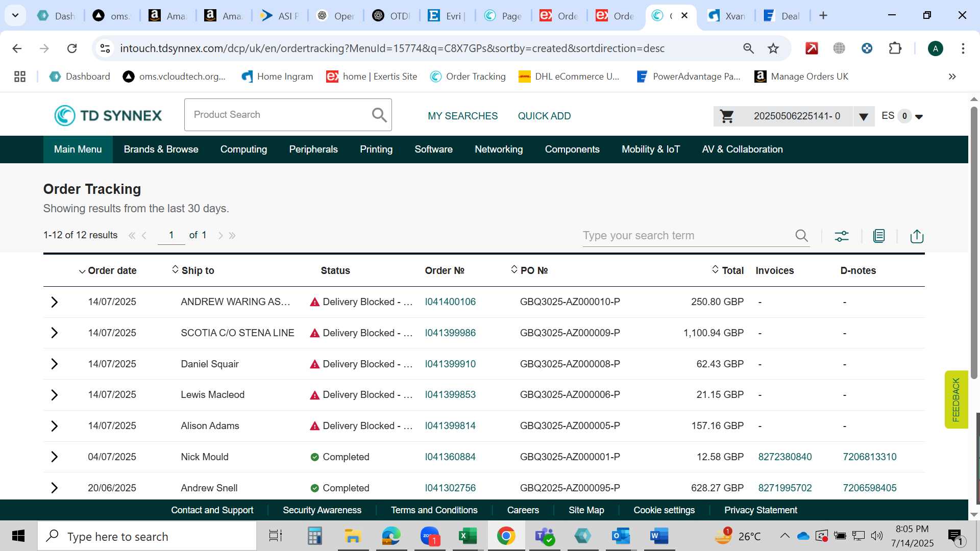Click the red arrow extension icon

tap(812, 48)
